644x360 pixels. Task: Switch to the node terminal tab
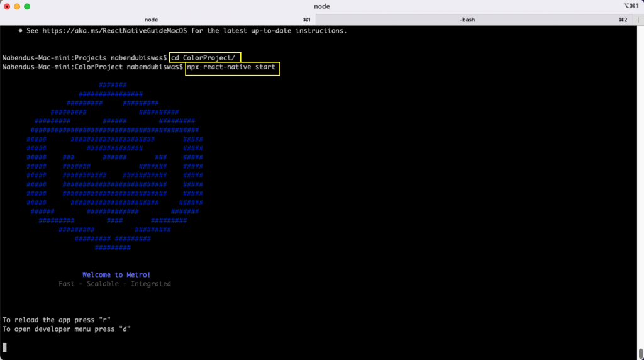[157, 20]
